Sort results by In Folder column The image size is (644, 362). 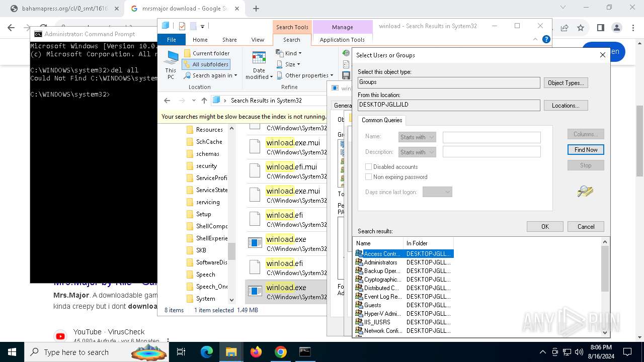[x=429, y=243]
